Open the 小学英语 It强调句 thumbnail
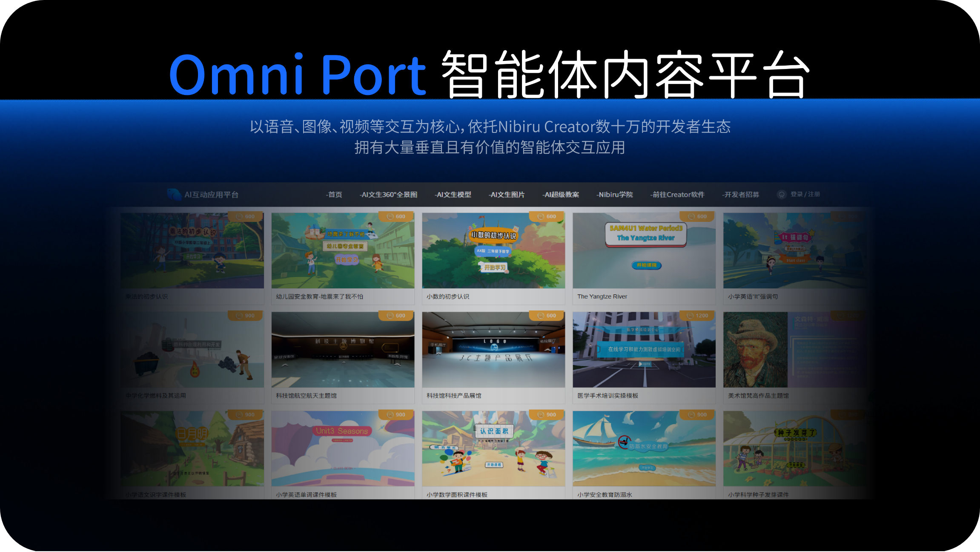 tap(795, 250)
